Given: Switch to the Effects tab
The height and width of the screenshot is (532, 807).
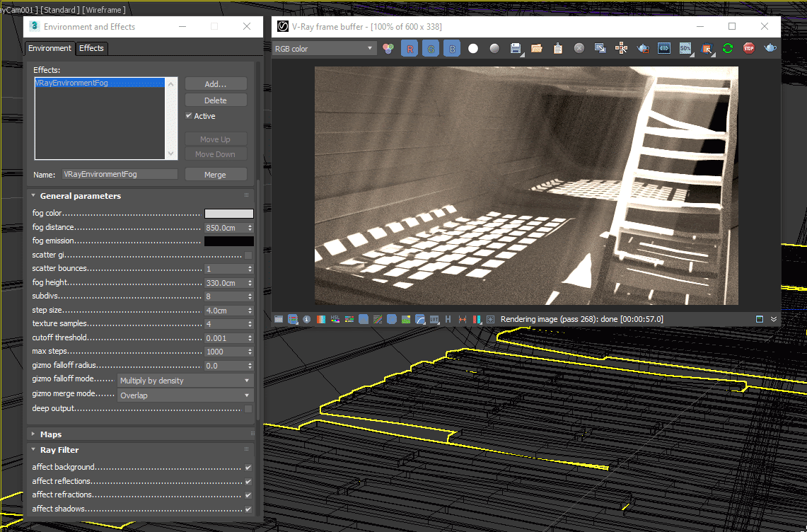Looking at the screenshot, I should (x=91, y=48).
